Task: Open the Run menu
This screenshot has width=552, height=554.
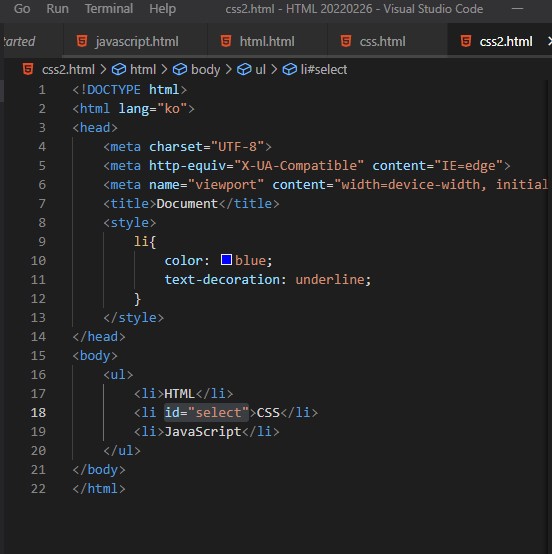Action: [x=57, y=8]
